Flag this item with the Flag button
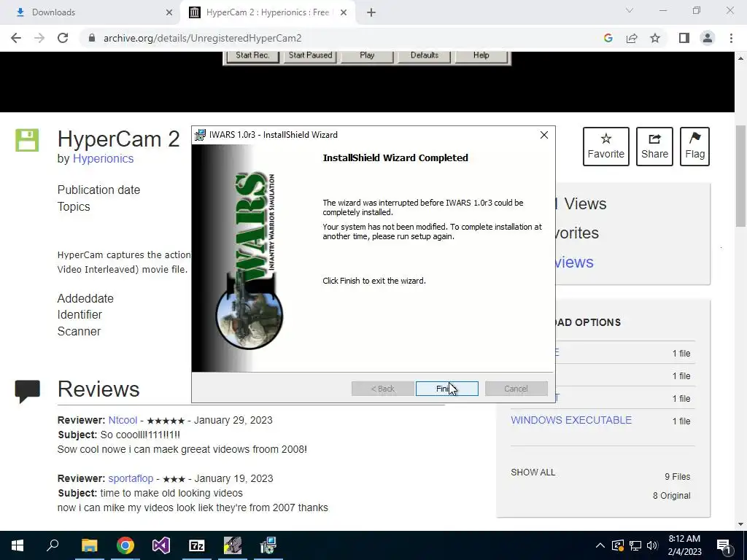The width and height of the screenshot is (747, 560). pyautogui.click(x=694, y=146)
